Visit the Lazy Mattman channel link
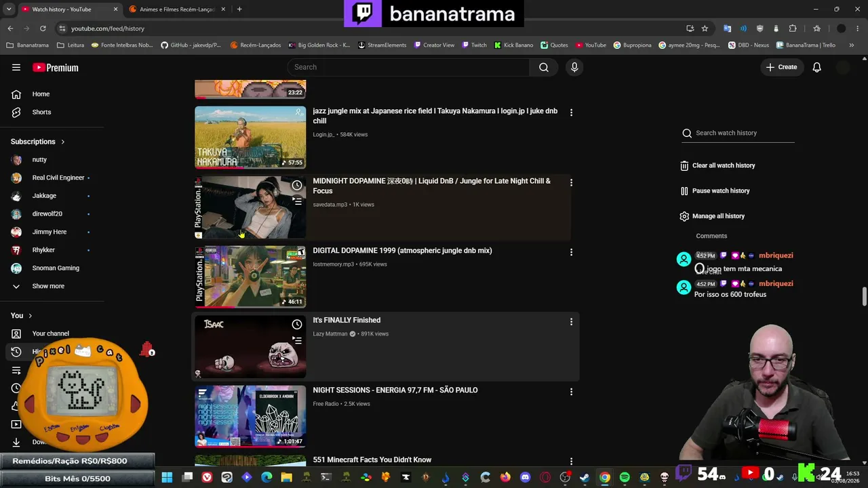The height and width of the screenshot is (488, 868). click(x=330, y=334)
